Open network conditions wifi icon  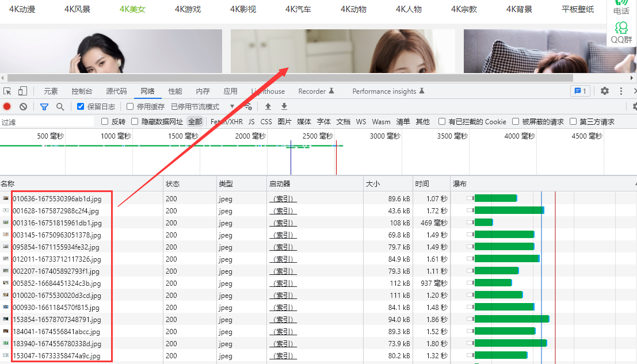point(248,107)
